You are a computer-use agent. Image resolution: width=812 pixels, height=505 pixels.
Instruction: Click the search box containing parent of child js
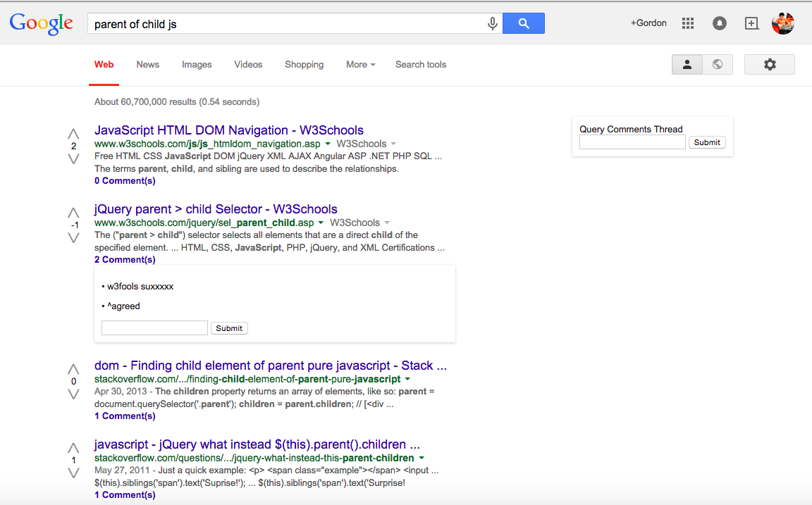288,24
